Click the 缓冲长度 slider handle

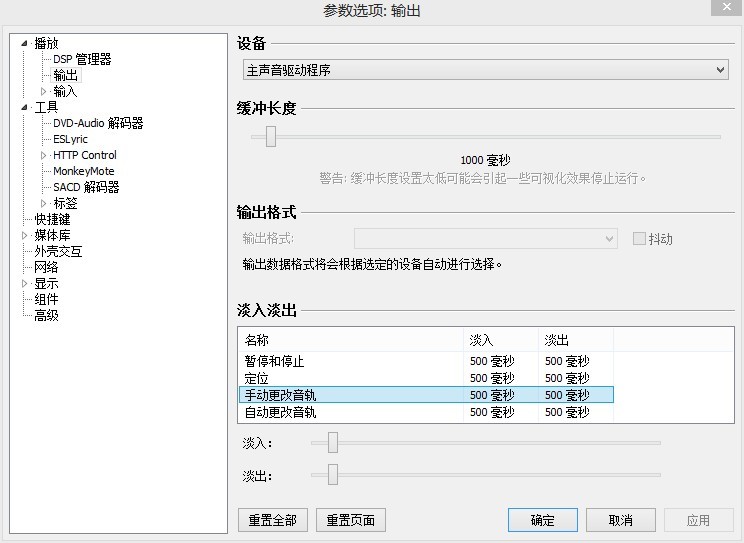pos(271,137)
